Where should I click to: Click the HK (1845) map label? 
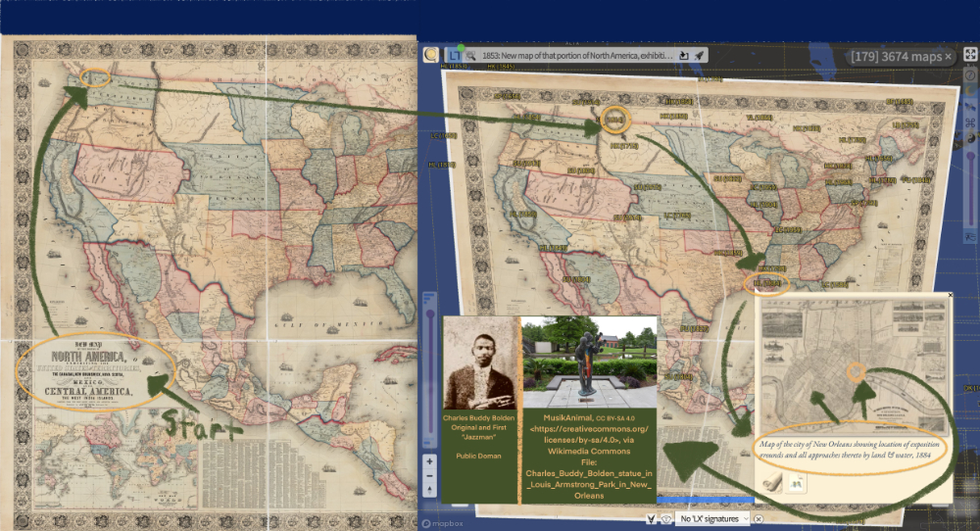coord(501,66)
